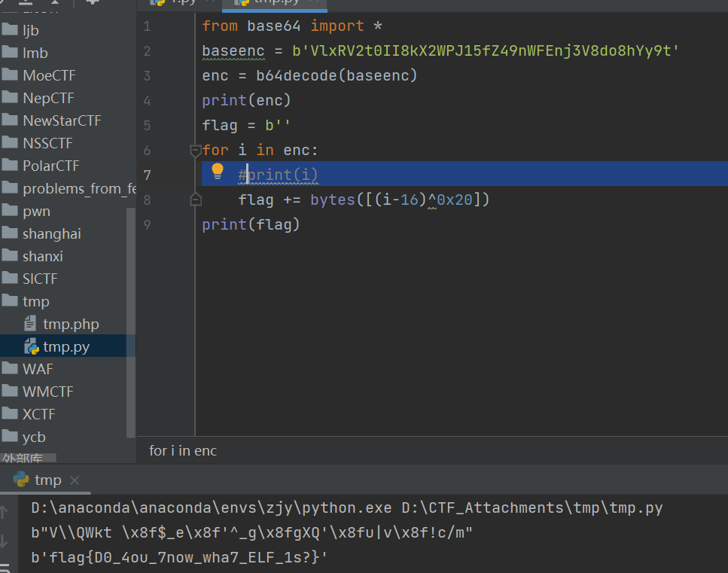Viewport: 728px width, 573px height.
Task: Click the PolarCTF folder icon
Action: tap(10, 166)
